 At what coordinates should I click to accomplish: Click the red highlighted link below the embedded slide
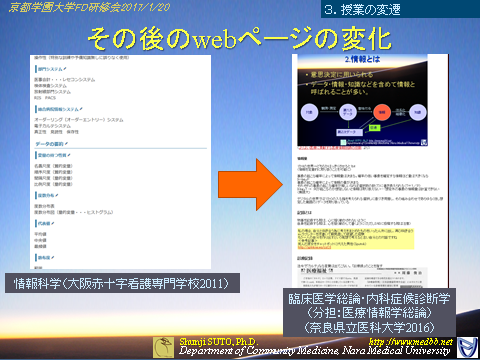pyautogui.click(x=329, y=147)
